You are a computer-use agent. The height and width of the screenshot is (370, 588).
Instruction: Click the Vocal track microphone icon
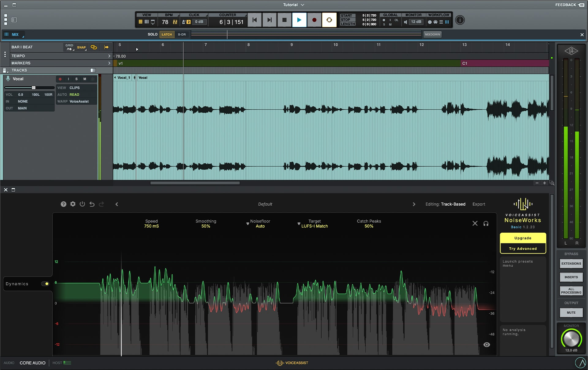8,79
